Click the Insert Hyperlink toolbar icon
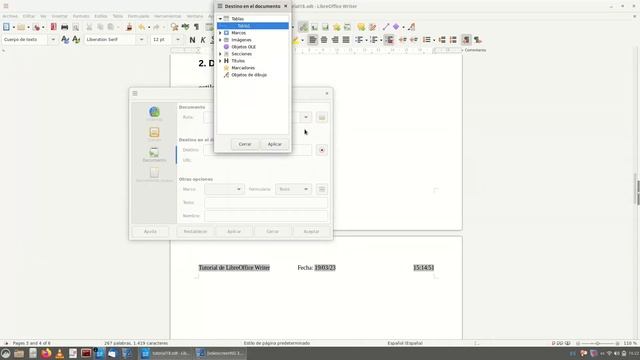The height and width of the screenshot is (360, 640). 303,27
